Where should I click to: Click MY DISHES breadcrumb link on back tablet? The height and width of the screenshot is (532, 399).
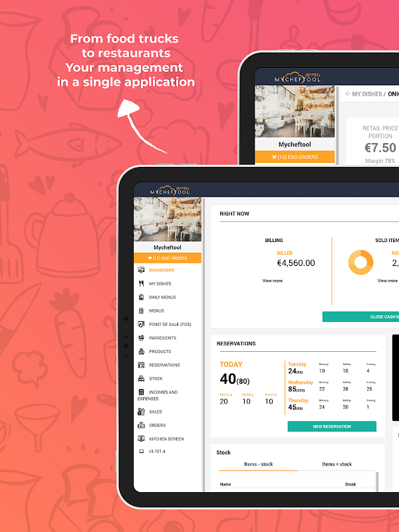pos(367,94)
